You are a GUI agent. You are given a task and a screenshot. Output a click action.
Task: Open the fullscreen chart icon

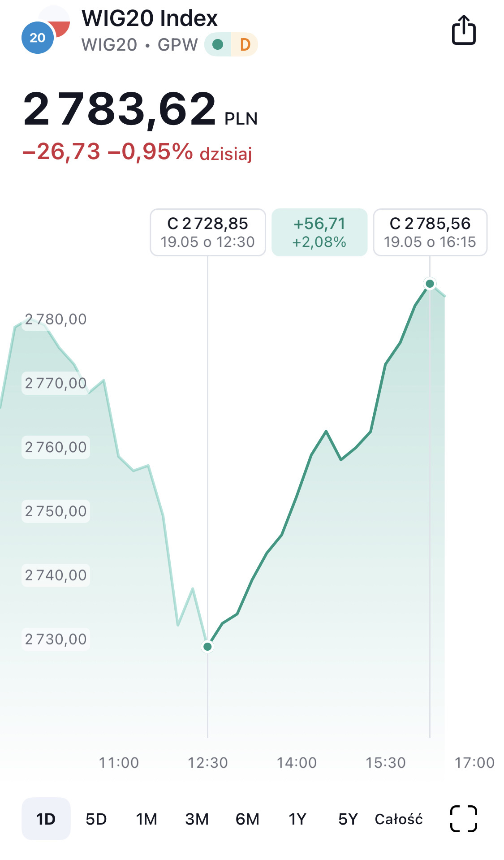(463, 818)
